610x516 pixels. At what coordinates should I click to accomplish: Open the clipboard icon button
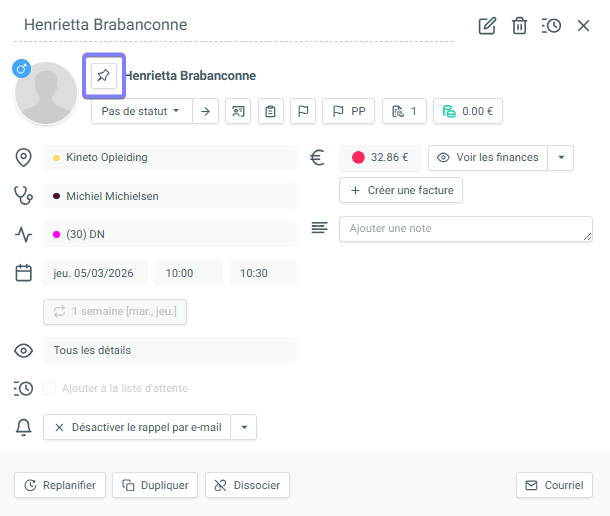point(270,111)
